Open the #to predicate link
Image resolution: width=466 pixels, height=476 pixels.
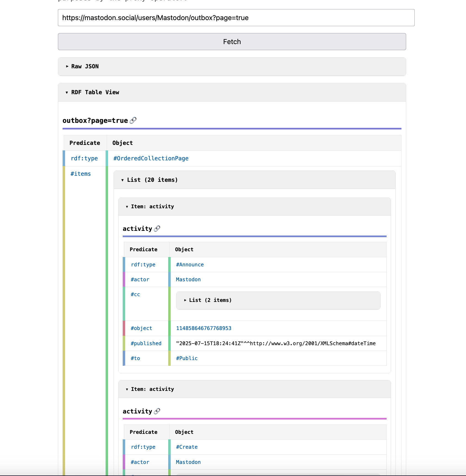click(x=135, y=358)
